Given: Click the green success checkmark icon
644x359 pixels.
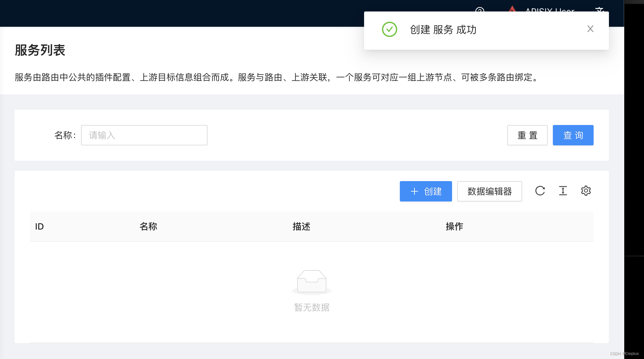Looking at the screenshot, I should pyautogui.click(x=389, y=30).
